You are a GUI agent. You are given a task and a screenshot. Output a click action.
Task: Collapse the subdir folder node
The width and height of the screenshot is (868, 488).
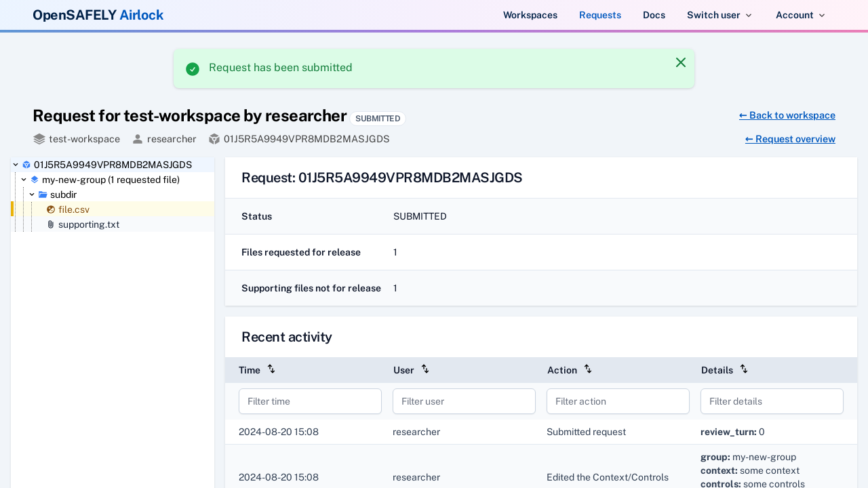(32, 195)
